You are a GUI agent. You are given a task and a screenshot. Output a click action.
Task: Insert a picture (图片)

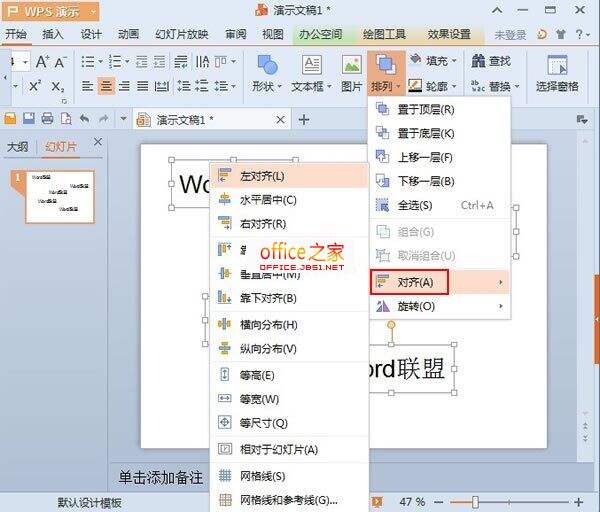[x=352, y=73]
